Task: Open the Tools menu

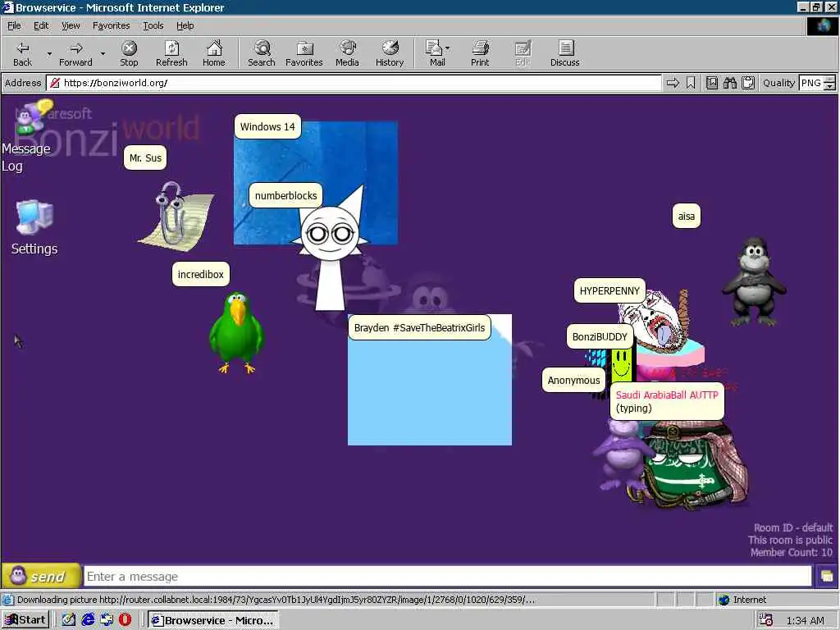Action: point(153,25)
